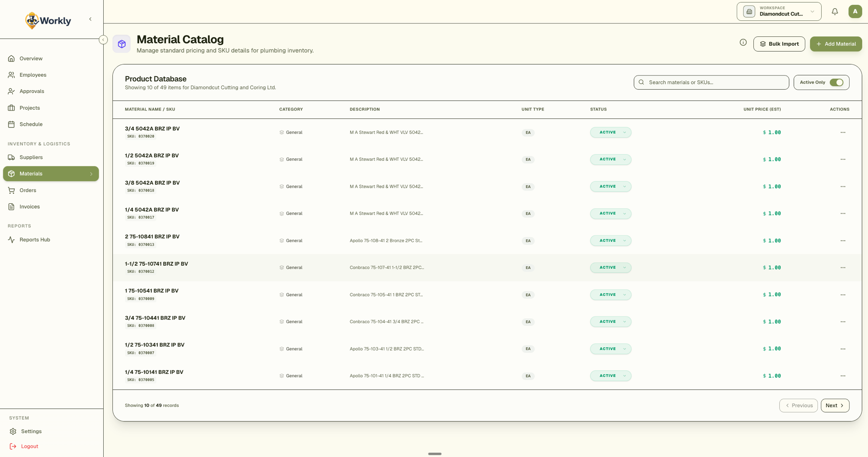868x457 pixels.
Task: Disable the Active Only filter switch
Action: (837, 82)
